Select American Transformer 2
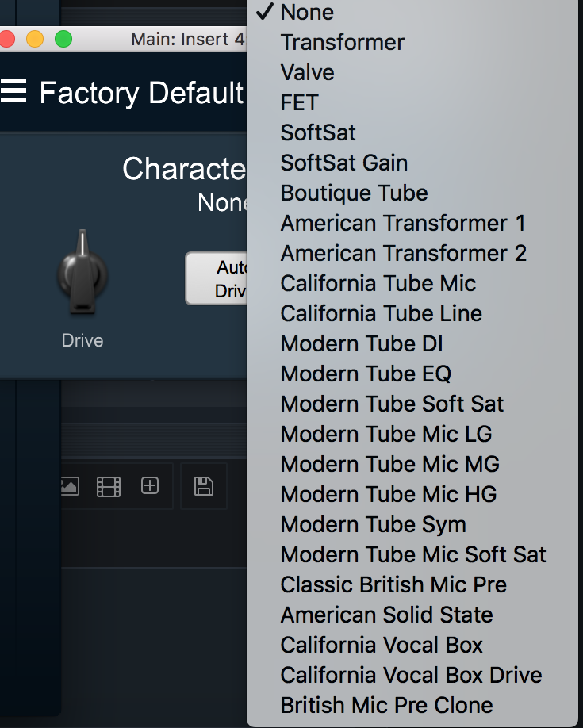The height and width of the screenshot is (728, 583). tap(403, 254)
